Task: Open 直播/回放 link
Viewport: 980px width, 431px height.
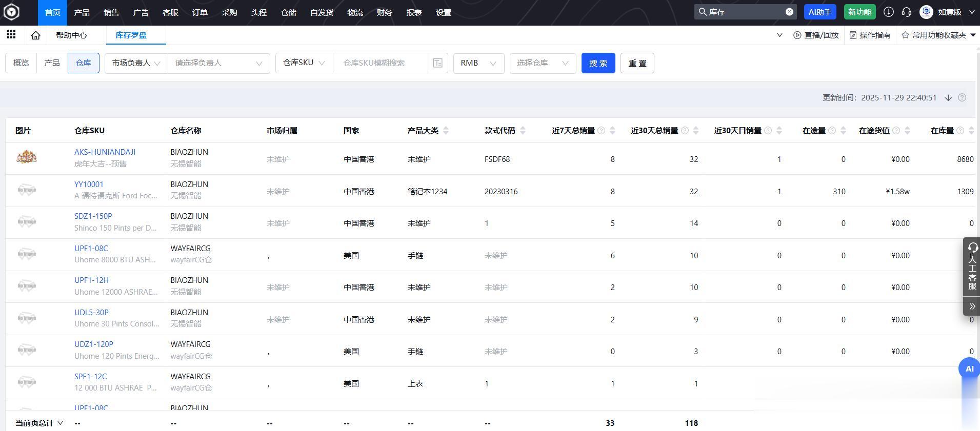Action: tap(816, 35)
